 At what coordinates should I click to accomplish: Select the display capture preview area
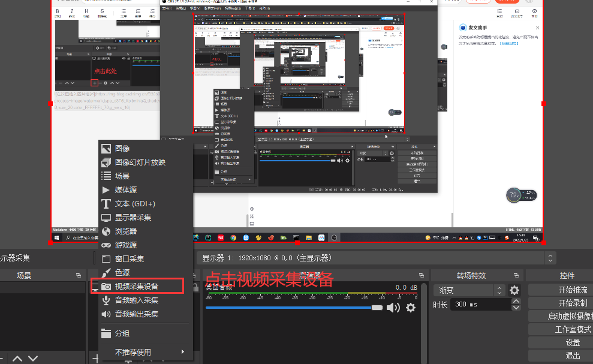pos(297,121)
